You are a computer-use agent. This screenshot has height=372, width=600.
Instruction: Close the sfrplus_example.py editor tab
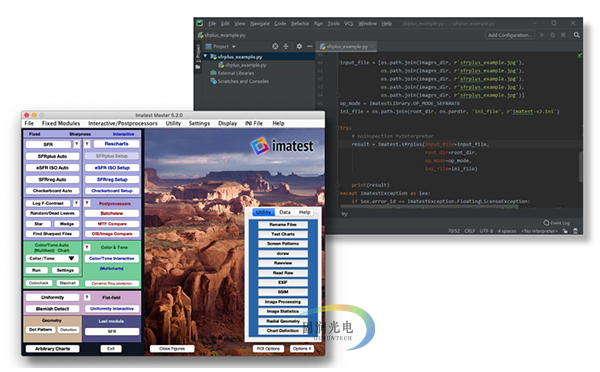[x=372, y=46]
